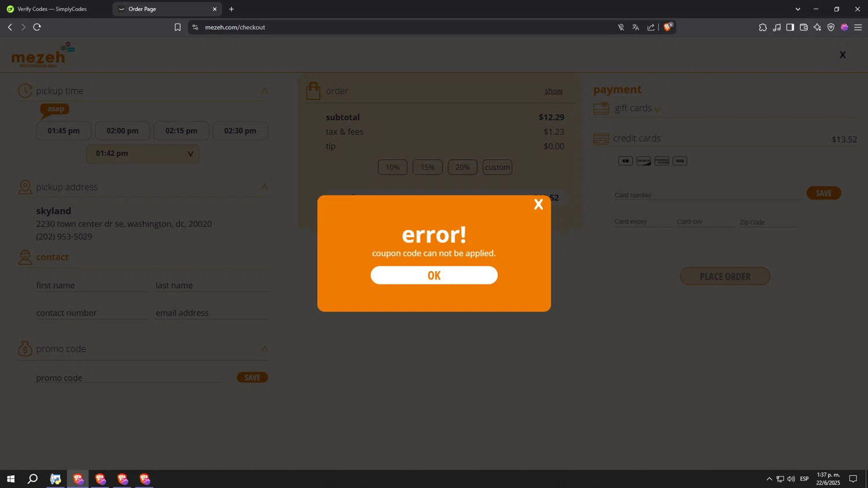This screenshot has height=488, width=868.
Task: Select the 10% tip option
Action: click(392, 167)
